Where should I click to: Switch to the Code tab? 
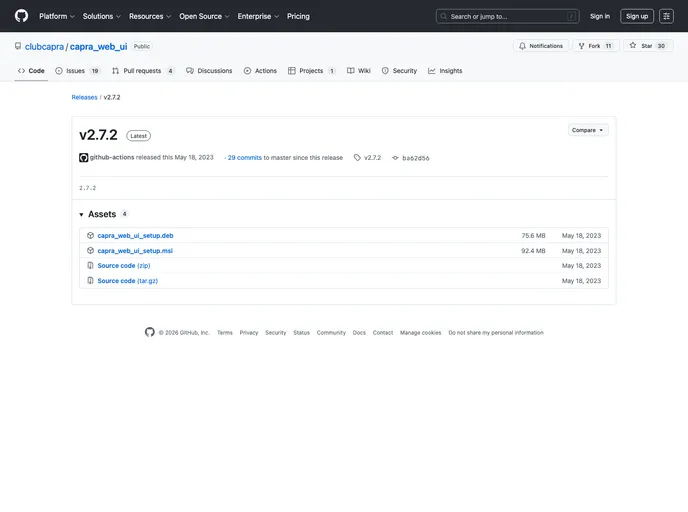click(x=31, y=71)
